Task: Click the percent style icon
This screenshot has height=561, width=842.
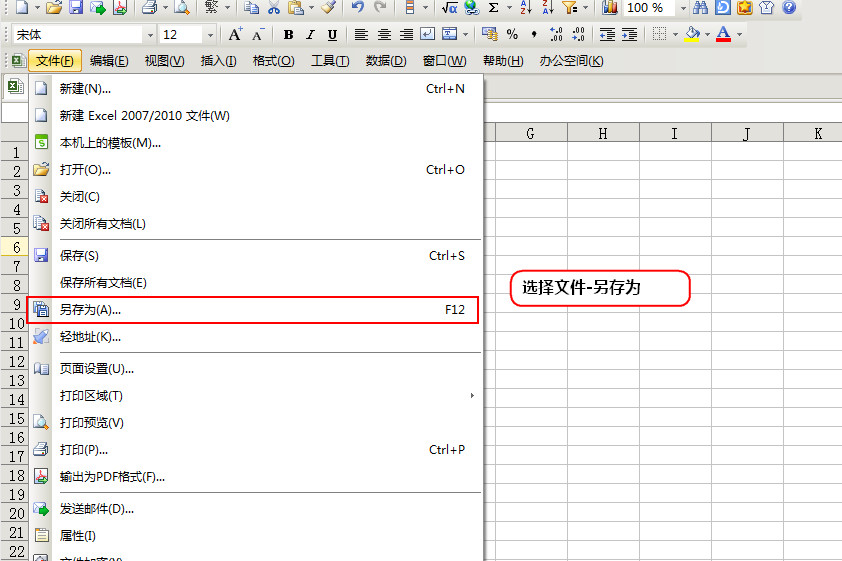Action: click(512, 35)
